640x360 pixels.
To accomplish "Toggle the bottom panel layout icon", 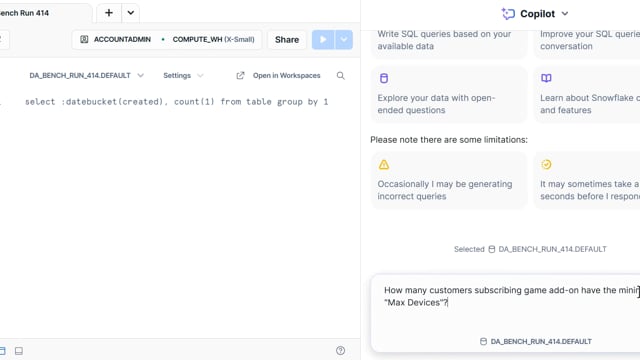I will 19,351.
